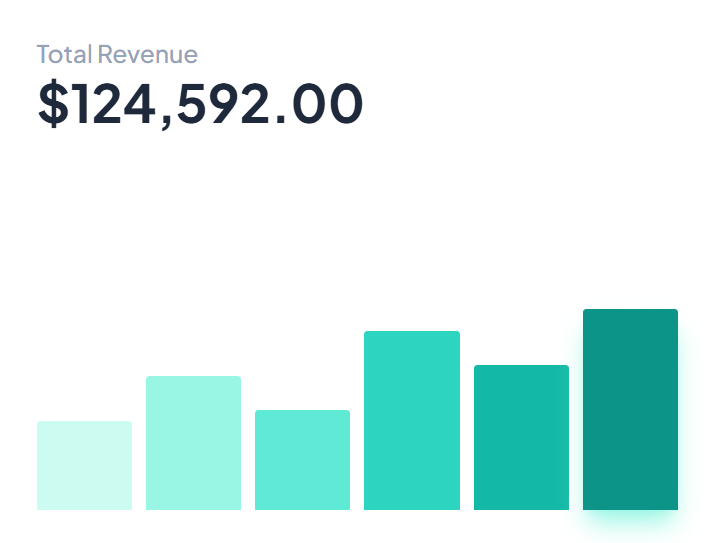Click the fifth teal bar

[x=521, y=437]
